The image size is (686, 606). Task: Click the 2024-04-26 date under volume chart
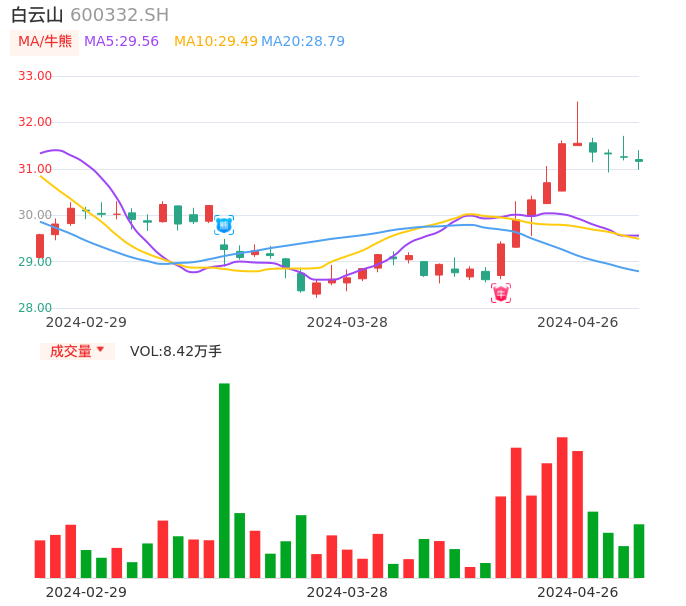[x=578, y=592]
